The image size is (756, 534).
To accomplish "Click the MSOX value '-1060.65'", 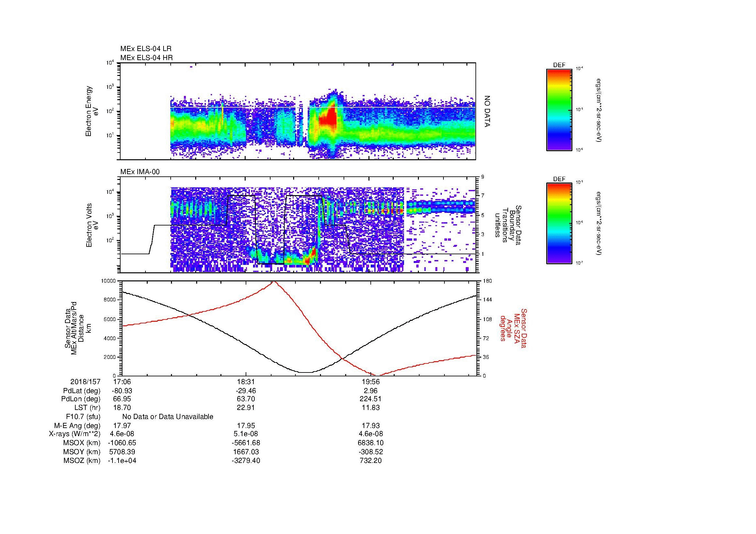I will (x=122, y=443).
